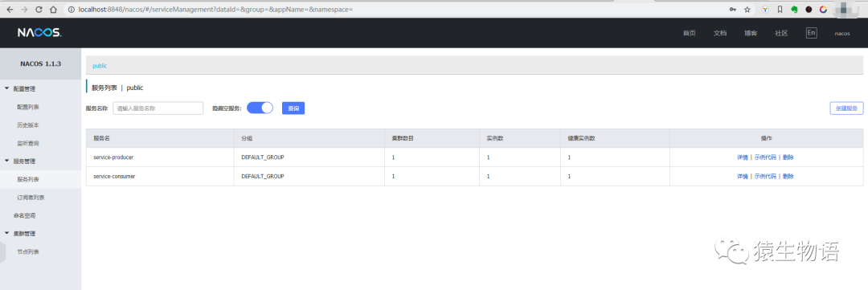The image size is (868, 290).
Task: Open the browser home page icon
Action: click(52, 10)
